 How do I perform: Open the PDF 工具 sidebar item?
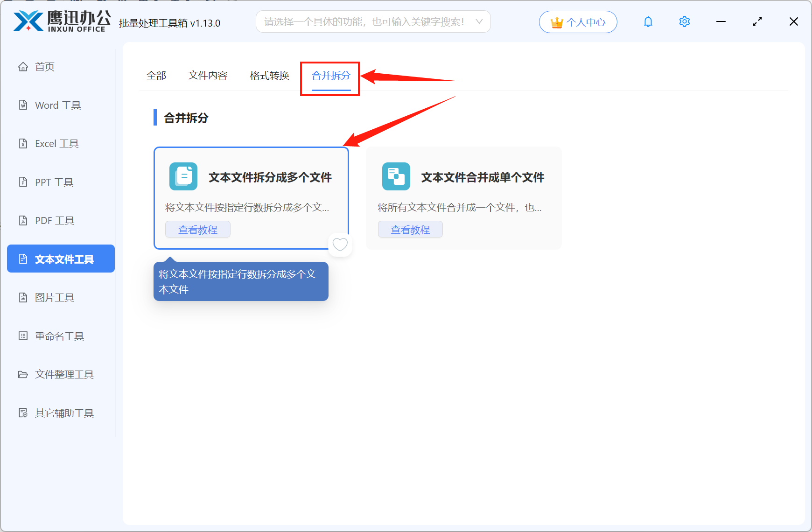pos(54,220)
